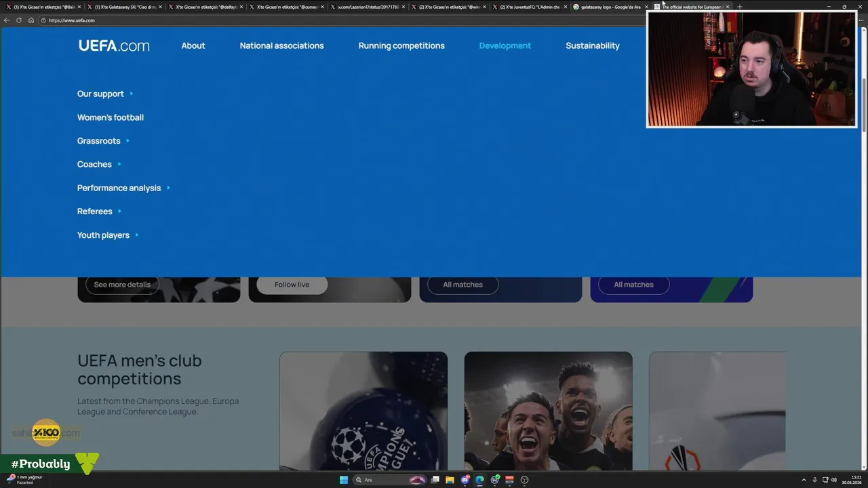Open Discord from the taskbar

tap(465, 480)
